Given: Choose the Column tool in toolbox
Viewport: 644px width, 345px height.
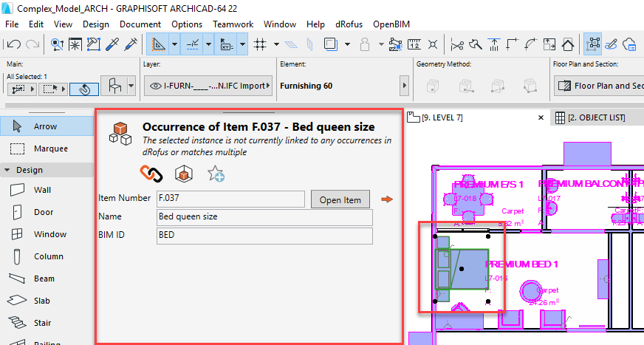Looking at the screenshot, I should point(48,256).
